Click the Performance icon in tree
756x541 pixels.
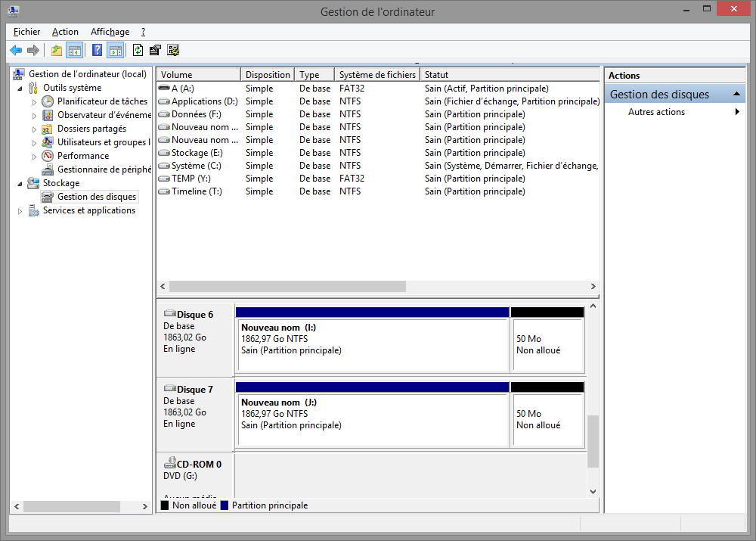tap(47, 156)
